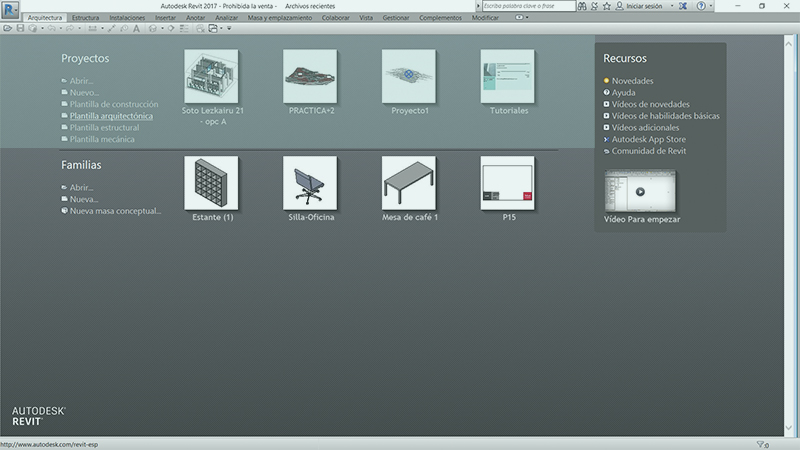Click the Open file icon in quick access toolbar
This screenshot has height=450, width=800.
pyautogui.click(x=7, y=29)
